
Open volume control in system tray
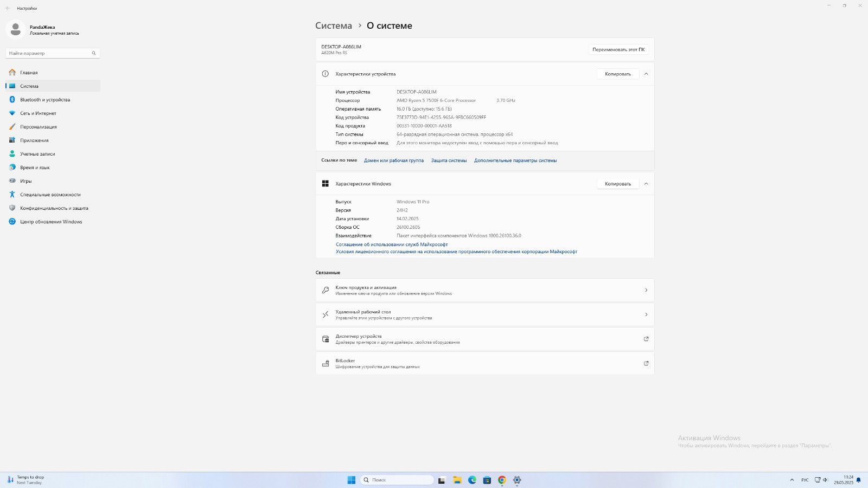click(826, 480)
